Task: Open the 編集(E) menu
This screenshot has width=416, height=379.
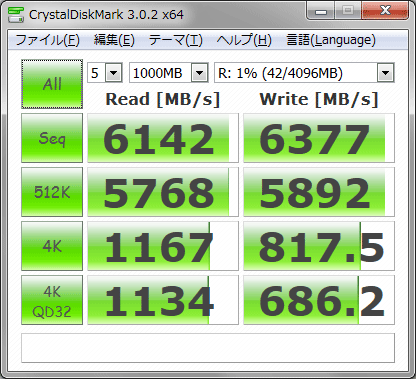Action: point(114,40)
